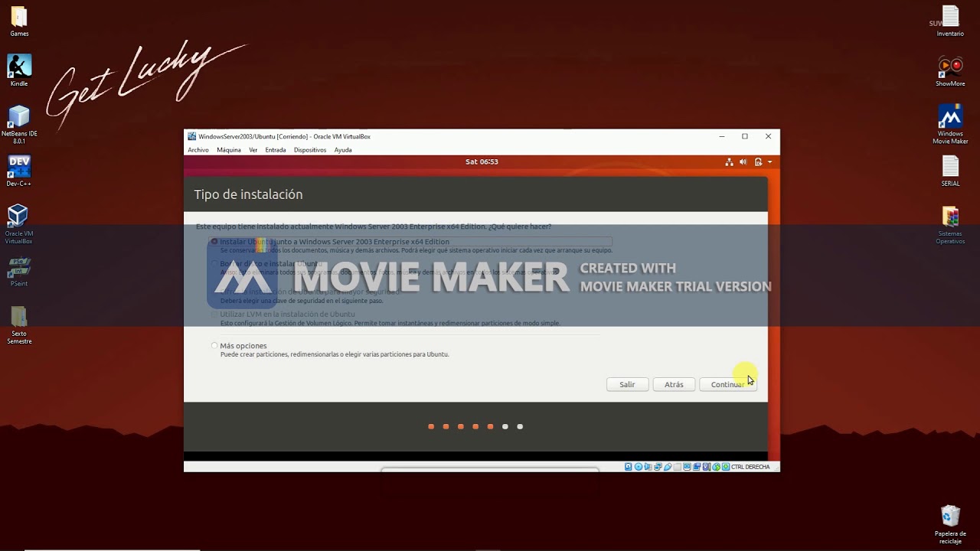Viewport: 980px width, 551px height.
Task: Click the Continuar button
Action: click(x=728, y=384)
